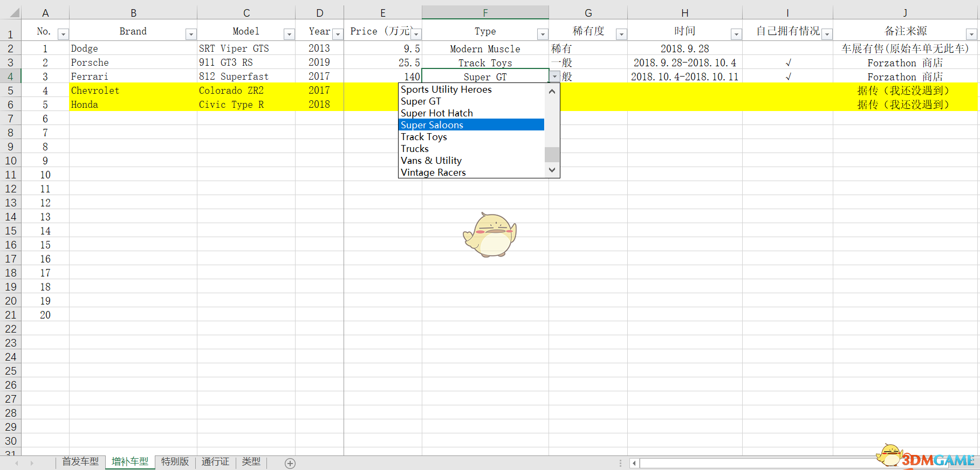This screenshot has width=980, height=470.
Task: Click the Modern Muscle type cell
Action: click(485, 49)
